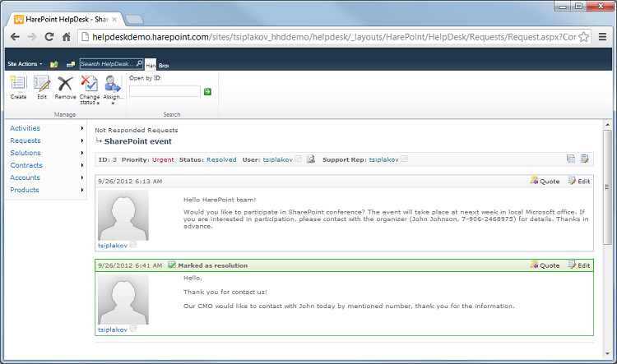Open the Solutions navigation link
617x364 pixels.
[26, 153]
